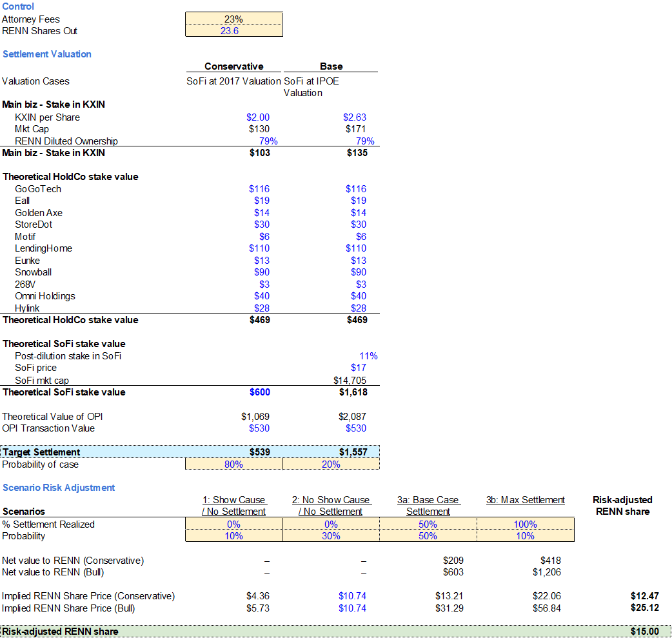This screenshot has width=672, height=638.
Task: Click the Mkt Cap $130 cell
Action: [x=259, y=129]
